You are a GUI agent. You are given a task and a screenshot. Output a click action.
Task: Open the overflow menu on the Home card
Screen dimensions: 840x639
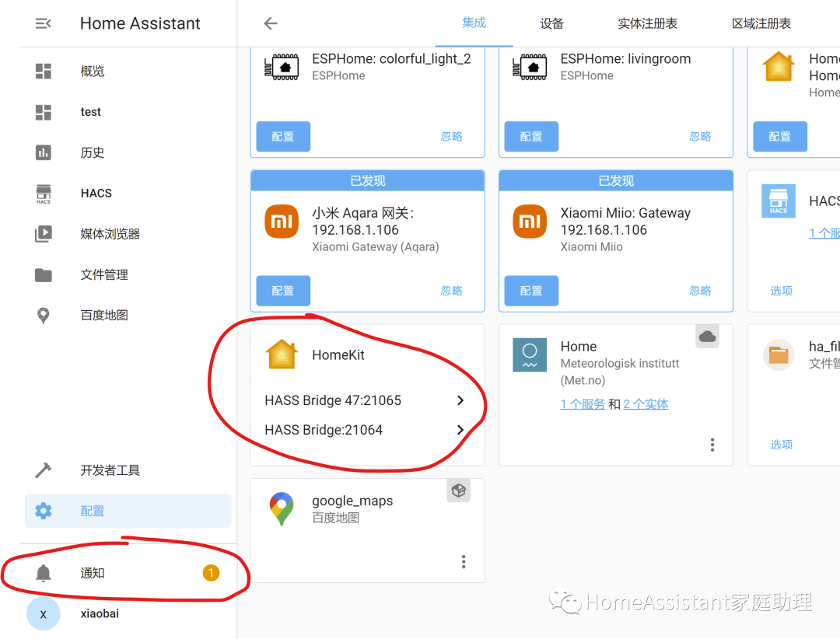click(x=712, y=444)
